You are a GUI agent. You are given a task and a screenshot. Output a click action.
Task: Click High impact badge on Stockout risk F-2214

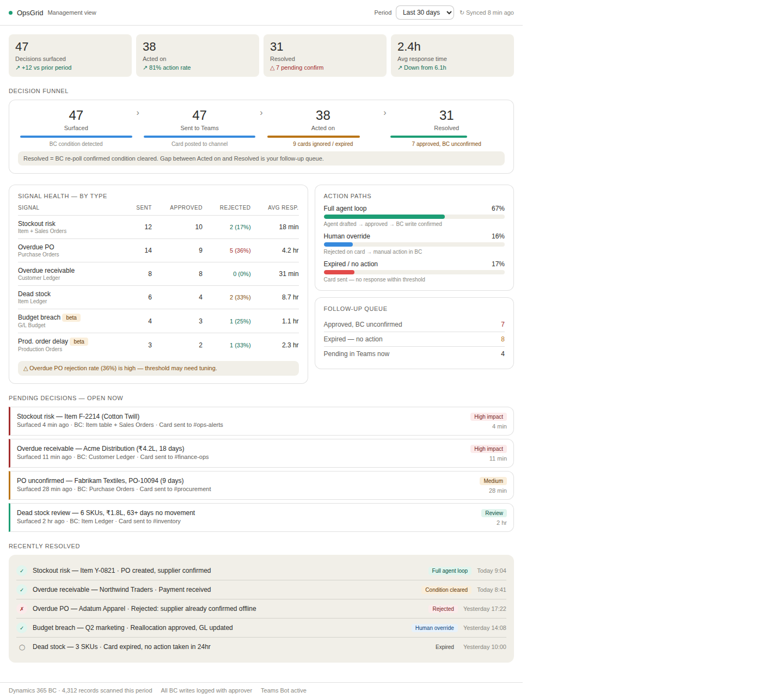[x=488, y=417]
